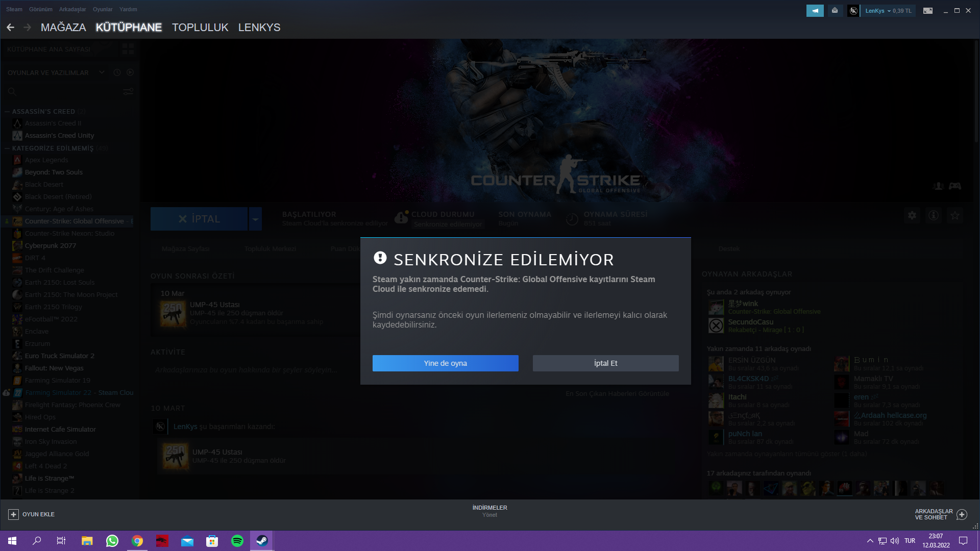Open game info icon
Image resolution: width=980 pixels, height=551 pixels.
click(x=934, y=215)
